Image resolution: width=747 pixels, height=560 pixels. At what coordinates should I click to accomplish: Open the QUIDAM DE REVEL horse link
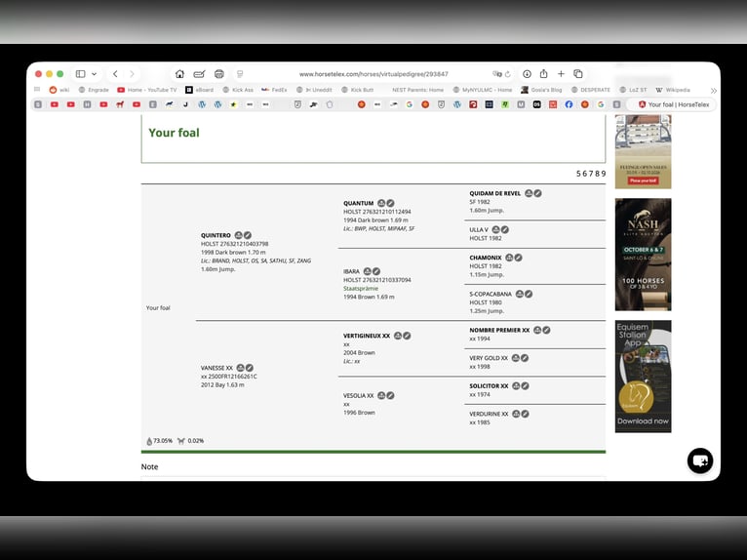(x=495, y=193)
